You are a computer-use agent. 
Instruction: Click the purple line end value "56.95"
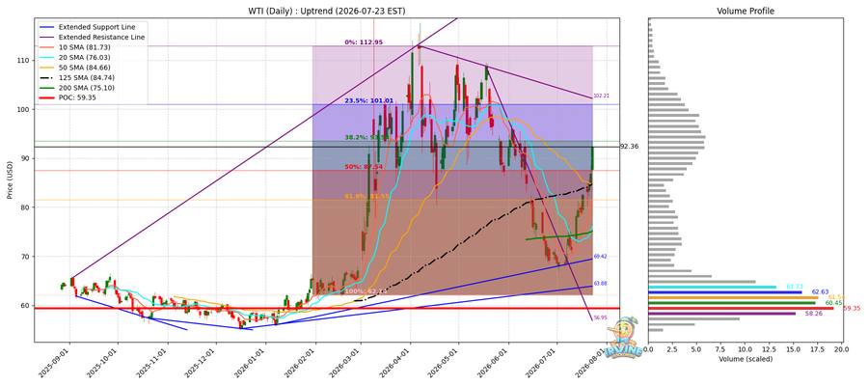tap(601, 317)
